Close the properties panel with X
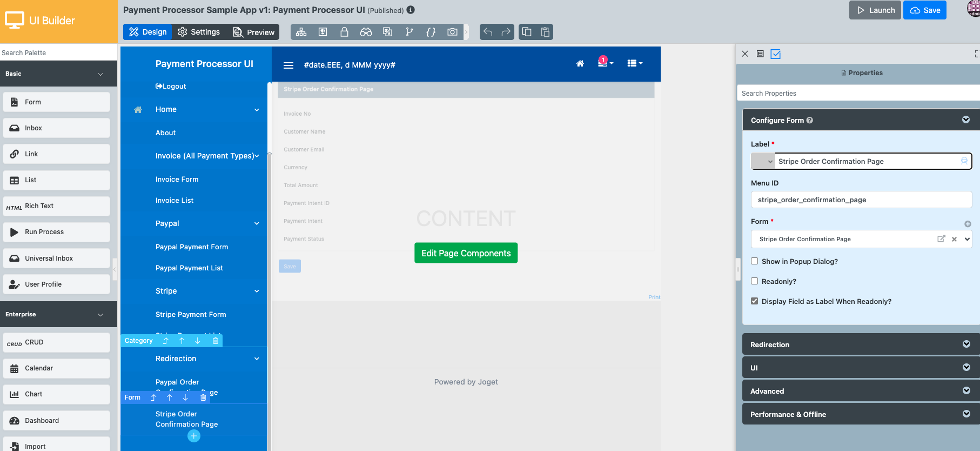 745,54
